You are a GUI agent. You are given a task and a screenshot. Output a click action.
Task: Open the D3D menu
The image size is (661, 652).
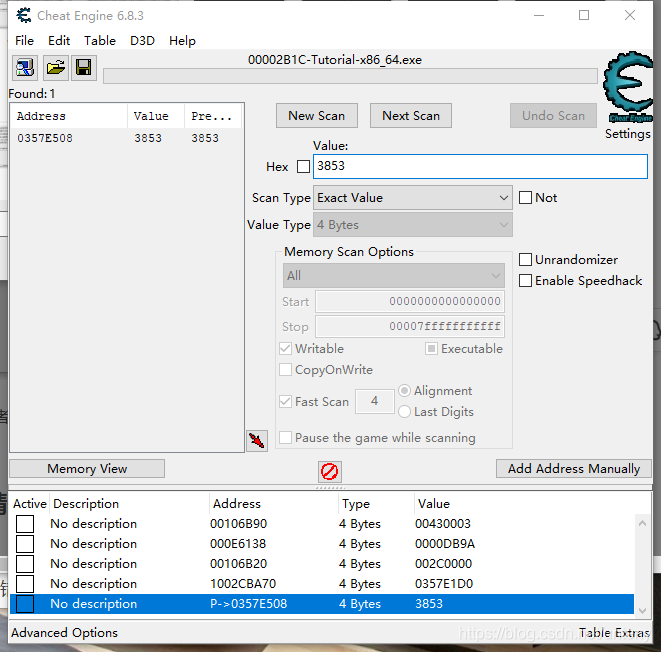point(142,41)
